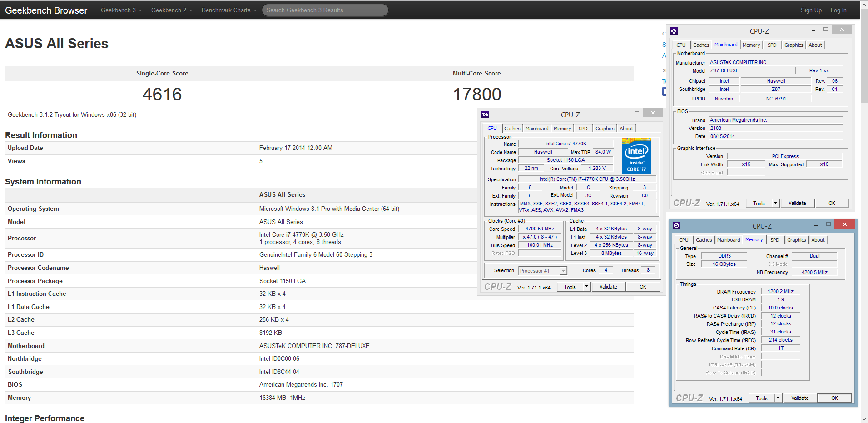Maximize the CPU-Z CPU window
Viewport: 868px width, 423px height.
pos(637,113)
